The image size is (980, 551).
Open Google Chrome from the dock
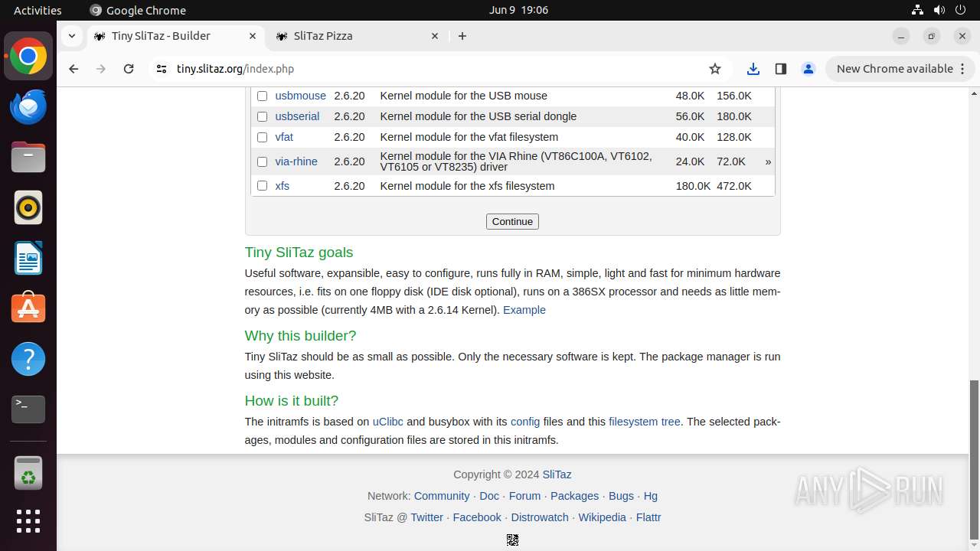[x=28, y=57]
